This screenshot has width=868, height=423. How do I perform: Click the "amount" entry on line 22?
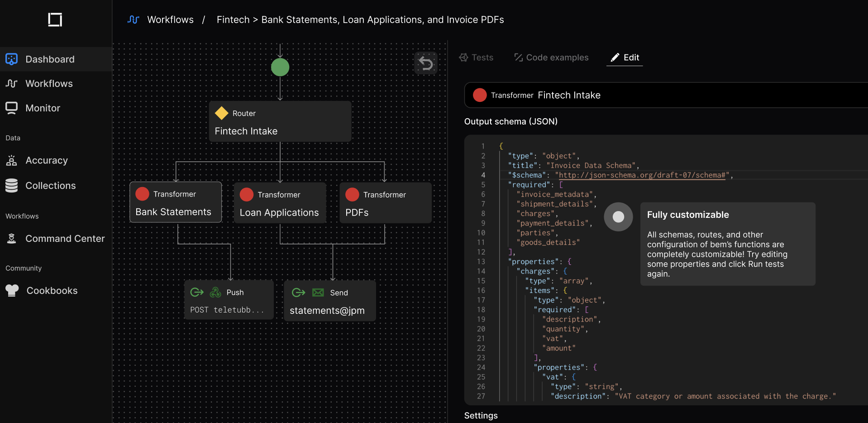(x=559, y=348)
